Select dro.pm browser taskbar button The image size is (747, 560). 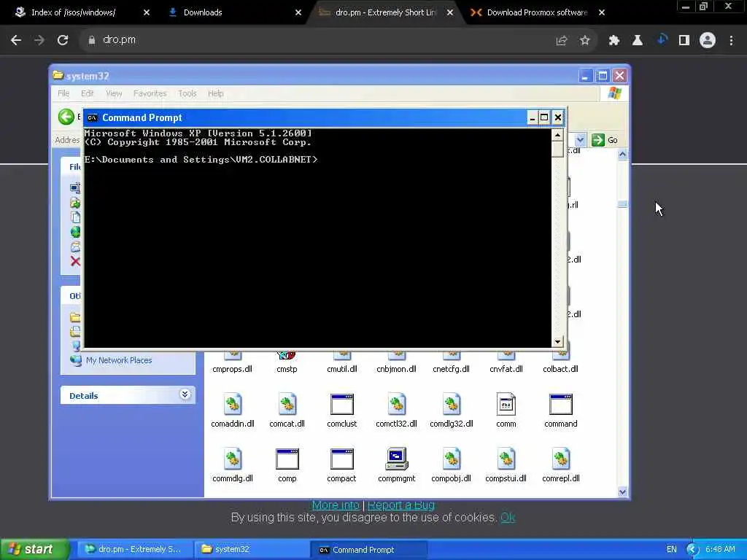(134, 549)
